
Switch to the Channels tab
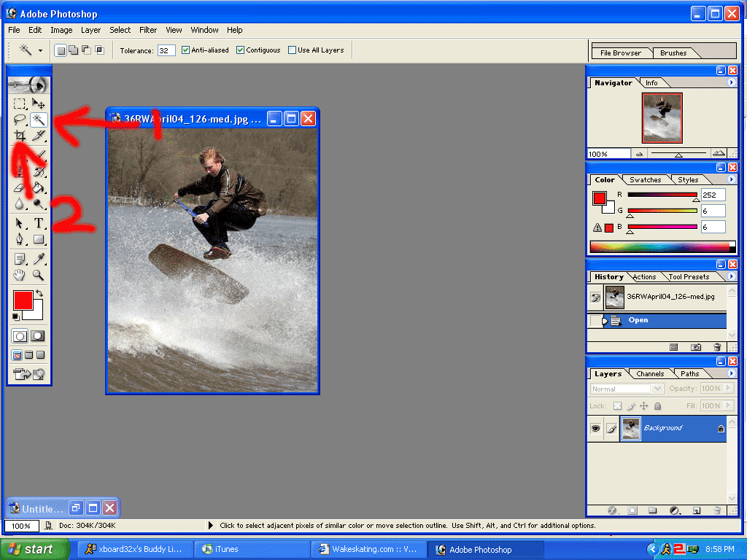coord(649,374)
